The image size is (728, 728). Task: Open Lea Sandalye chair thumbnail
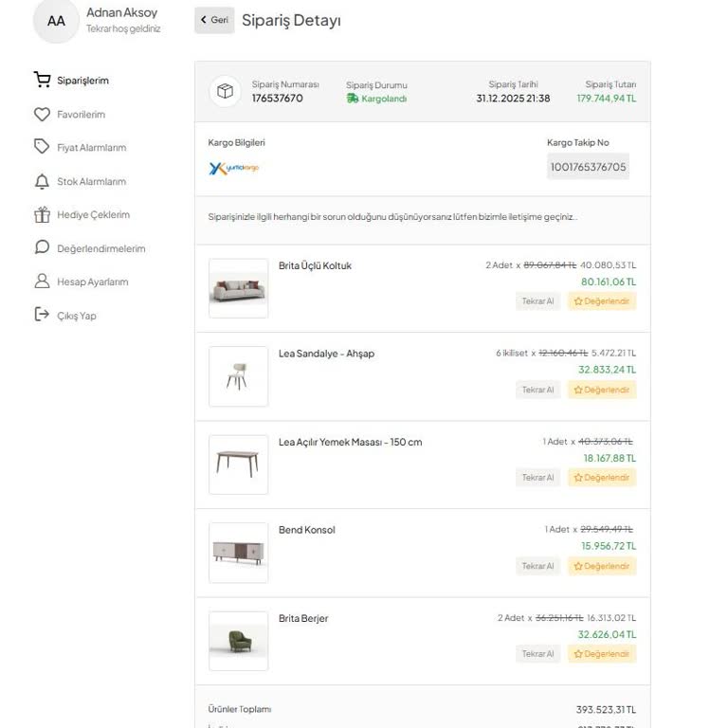click(239, 376)
